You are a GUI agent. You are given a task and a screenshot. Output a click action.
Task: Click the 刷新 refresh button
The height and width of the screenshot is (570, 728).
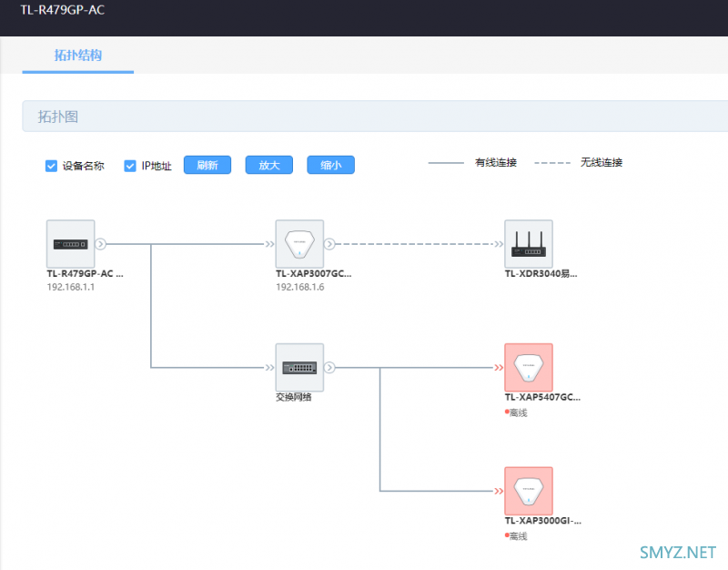point(207,165)
